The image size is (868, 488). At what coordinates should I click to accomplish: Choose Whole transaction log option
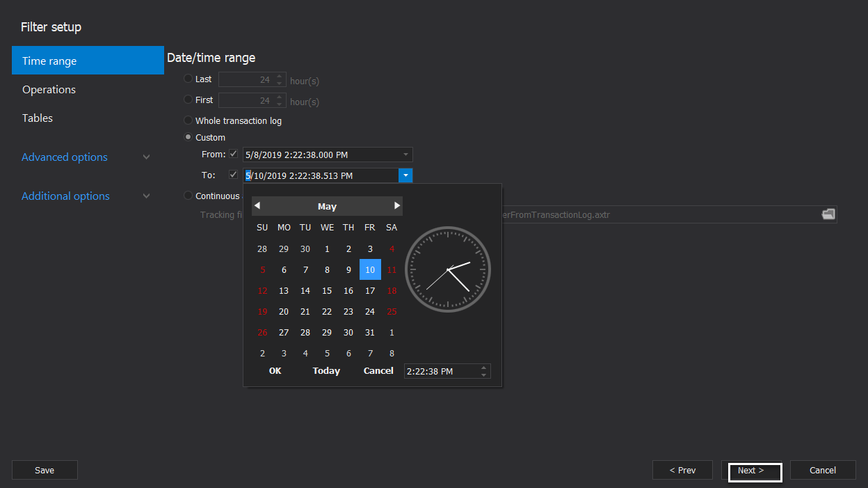188,120
